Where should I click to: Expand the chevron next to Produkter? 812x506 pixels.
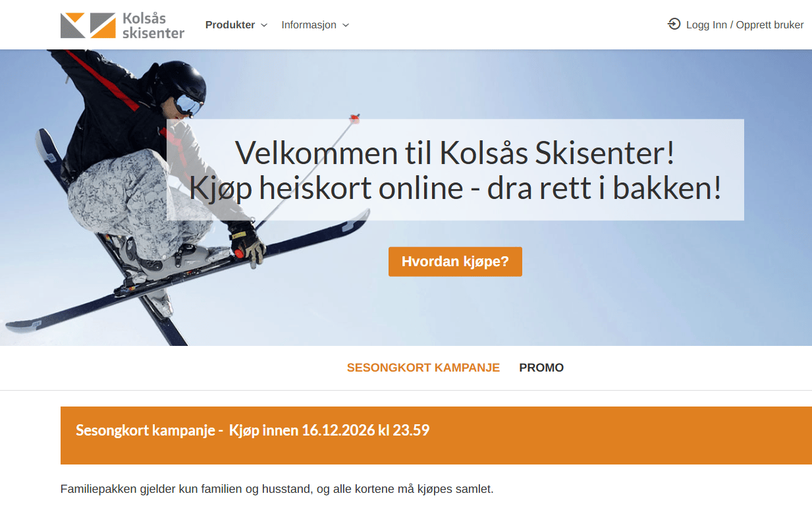(x=264, y=25)
